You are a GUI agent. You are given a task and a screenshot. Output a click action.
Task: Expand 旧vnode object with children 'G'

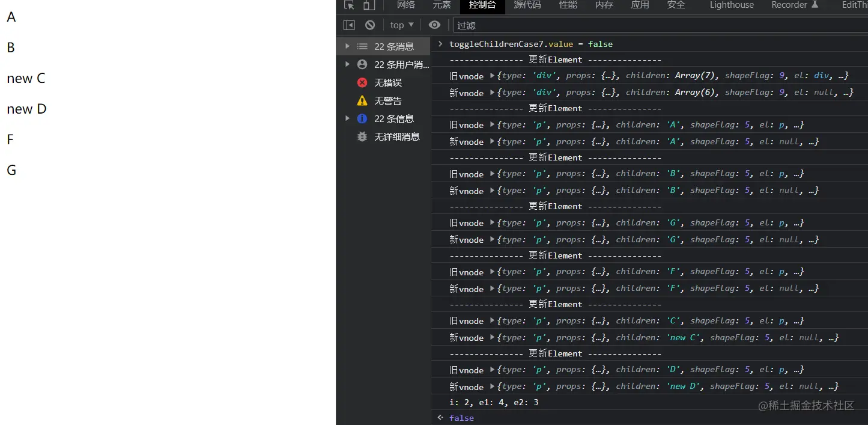(x=493, y=223)
